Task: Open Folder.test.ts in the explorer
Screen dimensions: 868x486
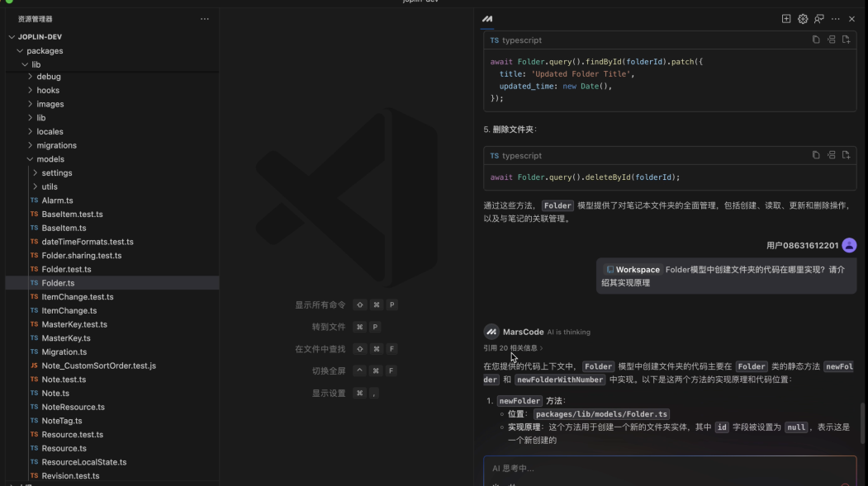Action: (66, 269)
